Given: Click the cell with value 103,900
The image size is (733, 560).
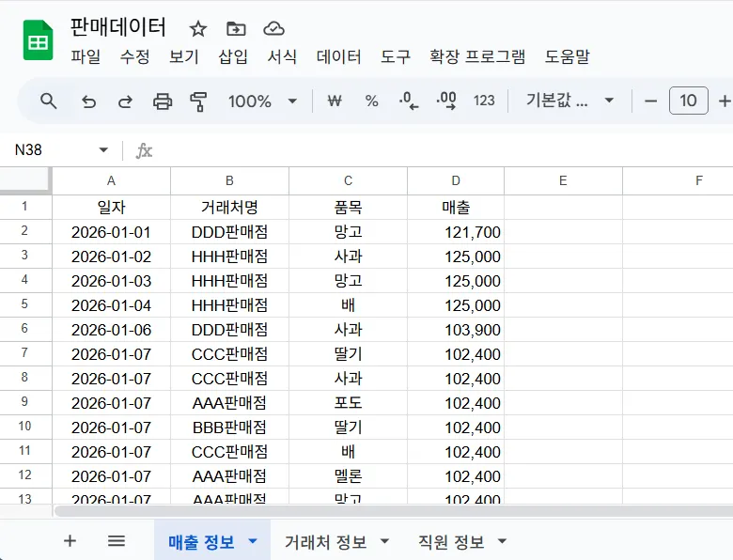Looking at the screenshot, I should tap(456, 330).
